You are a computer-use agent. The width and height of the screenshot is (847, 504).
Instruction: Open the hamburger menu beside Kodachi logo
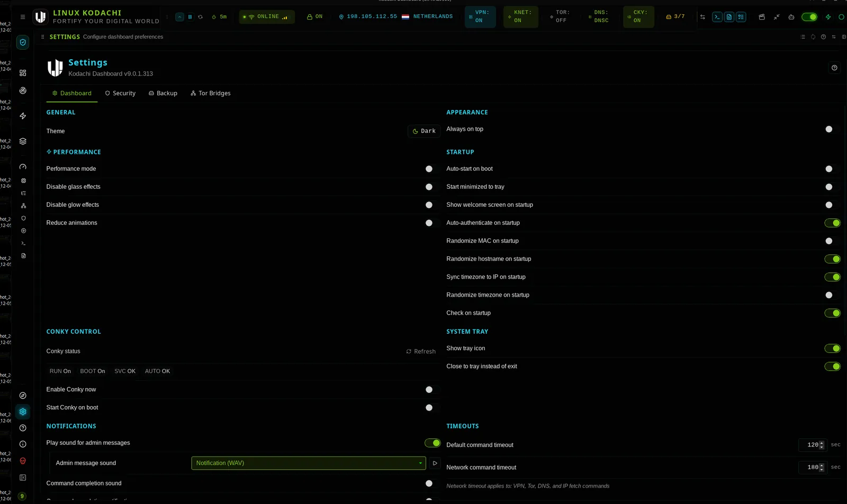tap(23, 17)
